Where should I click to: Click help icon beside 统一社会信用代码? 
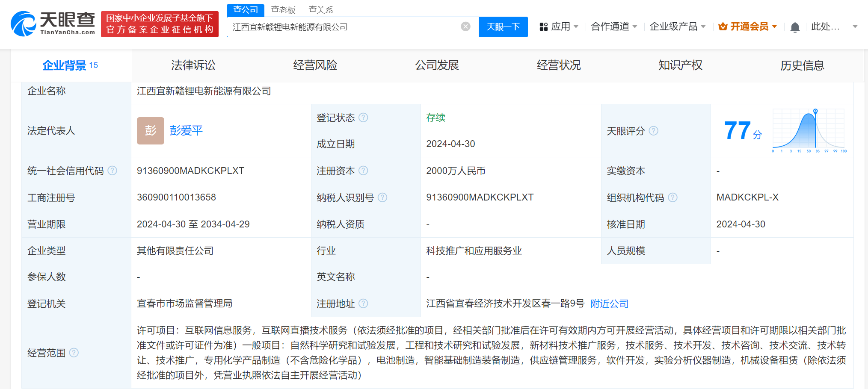point(113,171)
